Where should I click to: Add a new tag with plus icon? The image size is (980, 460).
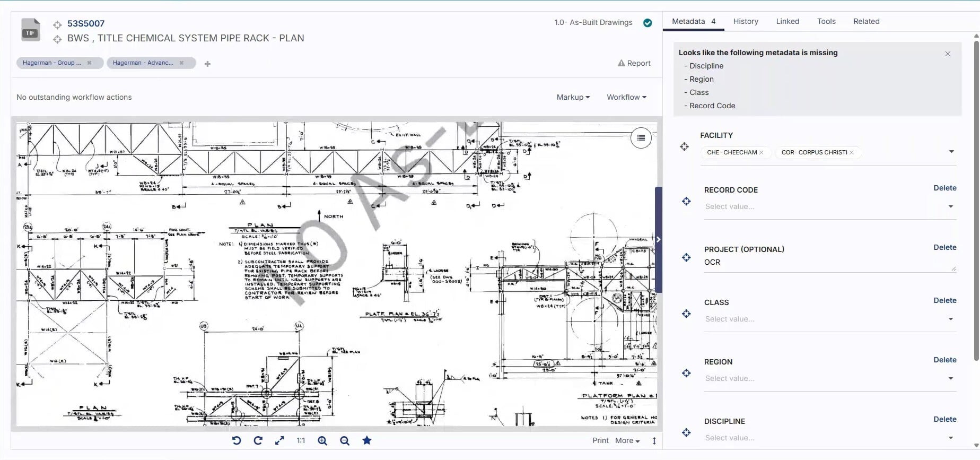207,64
